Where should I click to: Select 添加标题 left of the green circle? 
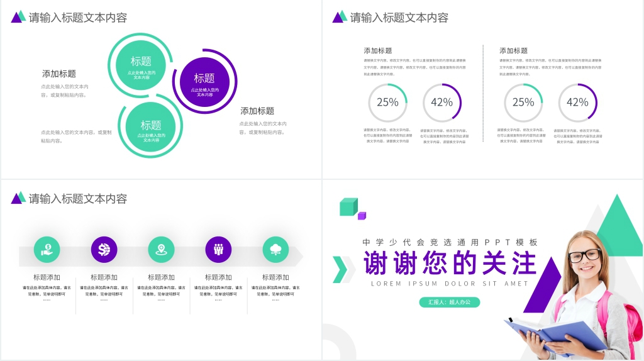pos(58,74)
